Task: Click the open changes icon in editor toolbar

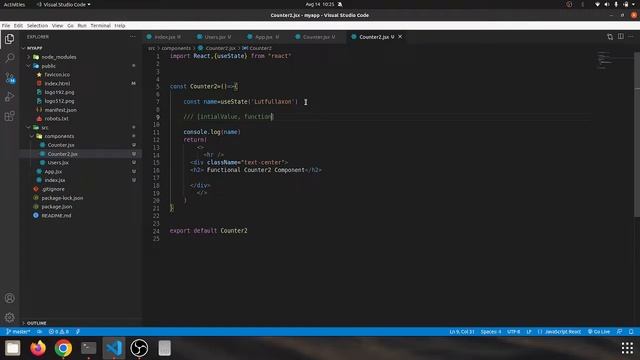Action: point(610,37)
